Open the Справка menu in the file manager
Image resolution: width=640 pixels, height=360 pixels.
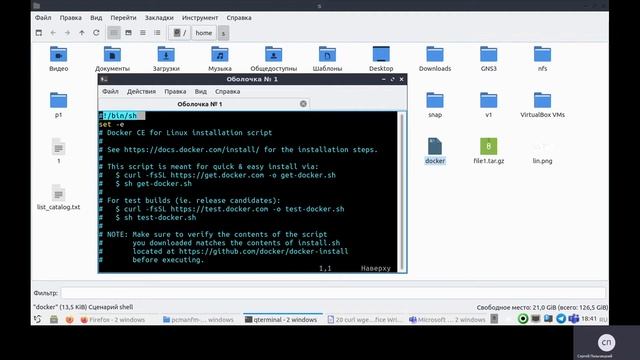coord(239,18)
